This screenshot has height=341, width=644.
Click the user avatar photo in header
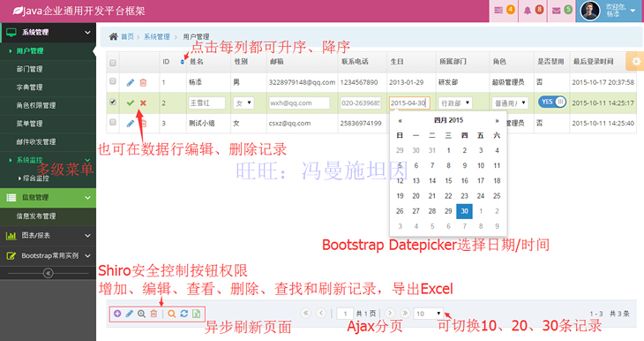click(x=590, y=11)
